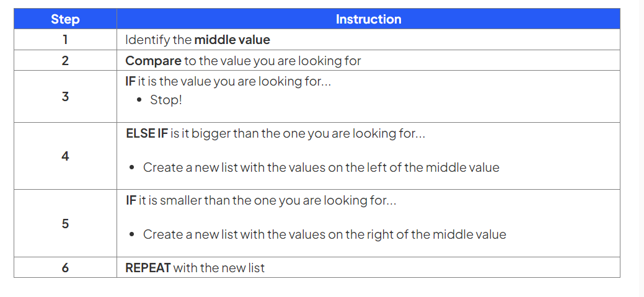644x297 pixels.
Task: Click "with the new list" text in step 6
Action: pyautogui.click(x=219, y=268)
